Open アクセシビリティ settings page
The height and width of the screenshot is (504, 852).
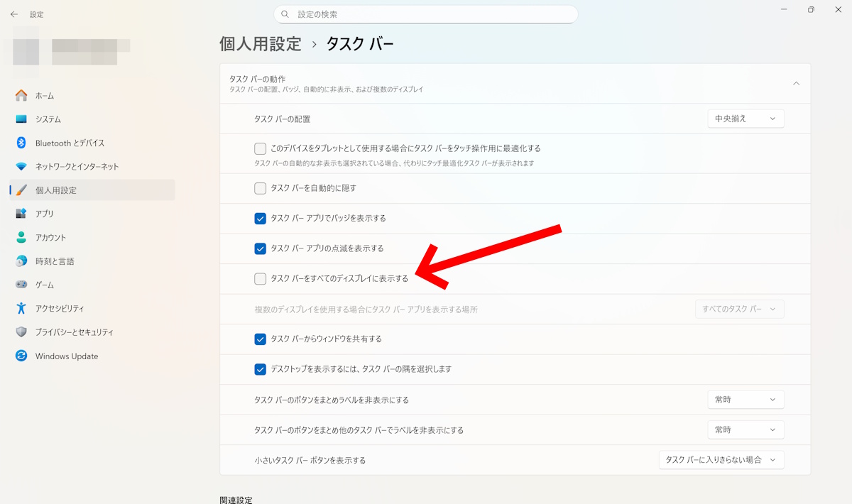pyautogui.click(x=60, y=308)
